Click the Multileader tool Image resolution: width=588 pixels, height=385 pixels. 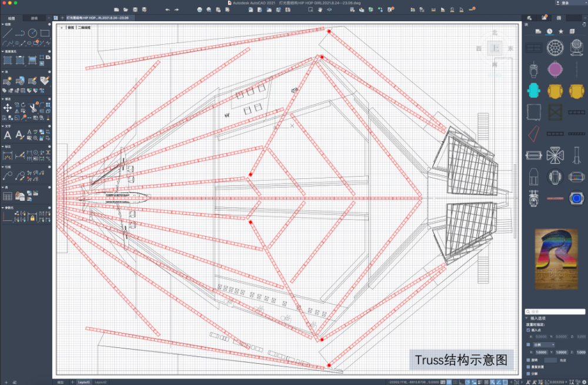coord(7,176)
